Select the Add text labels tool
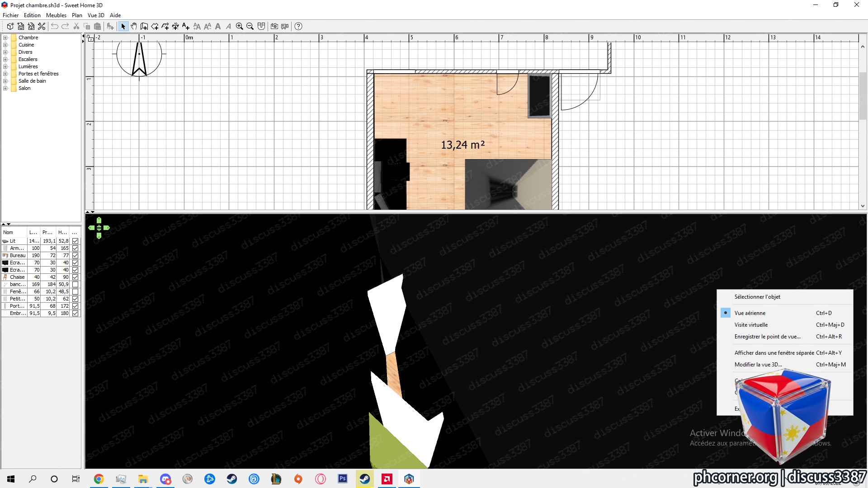 click(186, 26)
